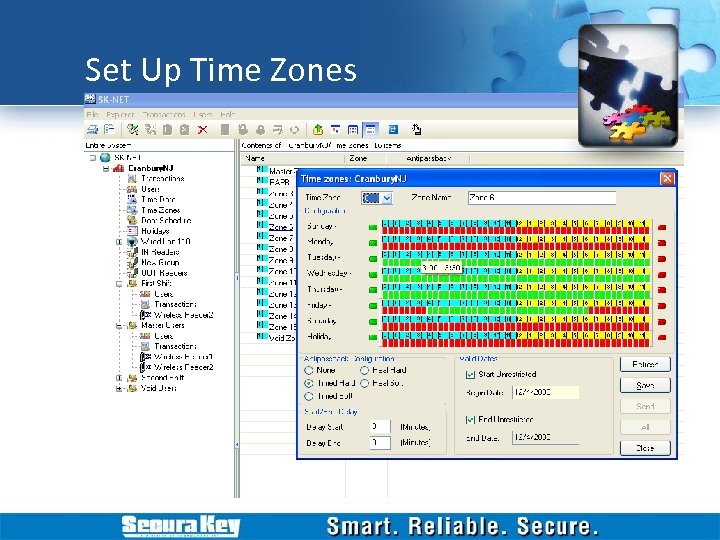The image size is (720, 540).
Task: Click the globe icon beside SK-NET
Action: 105,158
